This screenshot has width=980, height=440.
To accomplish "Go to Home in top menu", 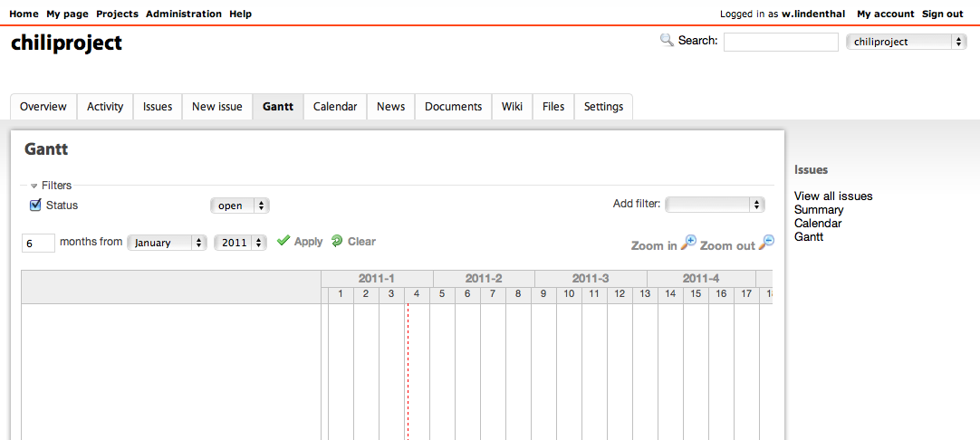I will 24,14.
